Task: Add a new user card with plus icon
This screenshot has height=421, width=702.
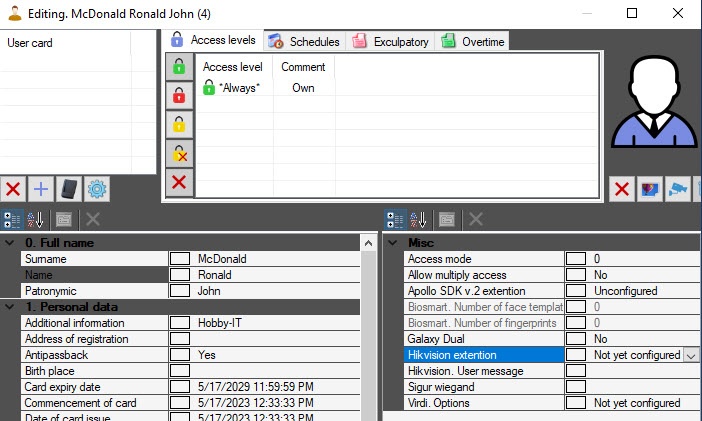Action: pos(40,188)
